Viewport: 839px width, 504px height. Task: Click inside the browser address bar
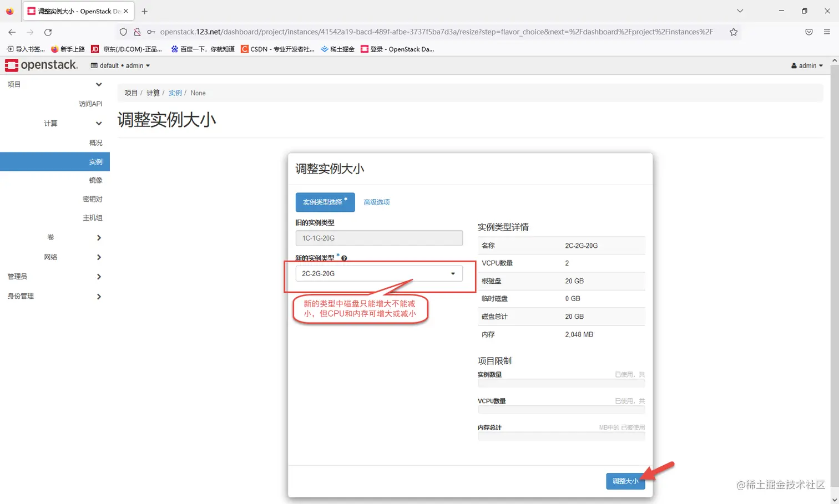pos(388,32)
